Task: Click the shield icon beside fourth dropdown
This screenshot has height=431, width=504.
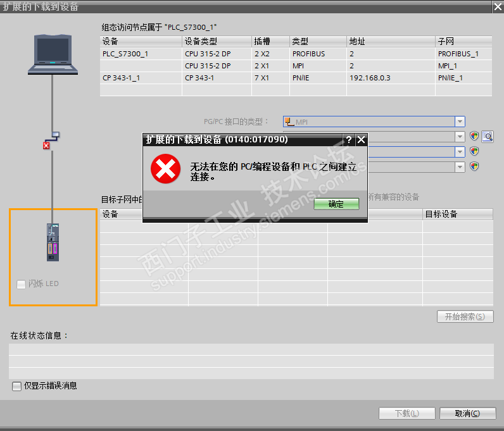Action: [x=474, y=166]
